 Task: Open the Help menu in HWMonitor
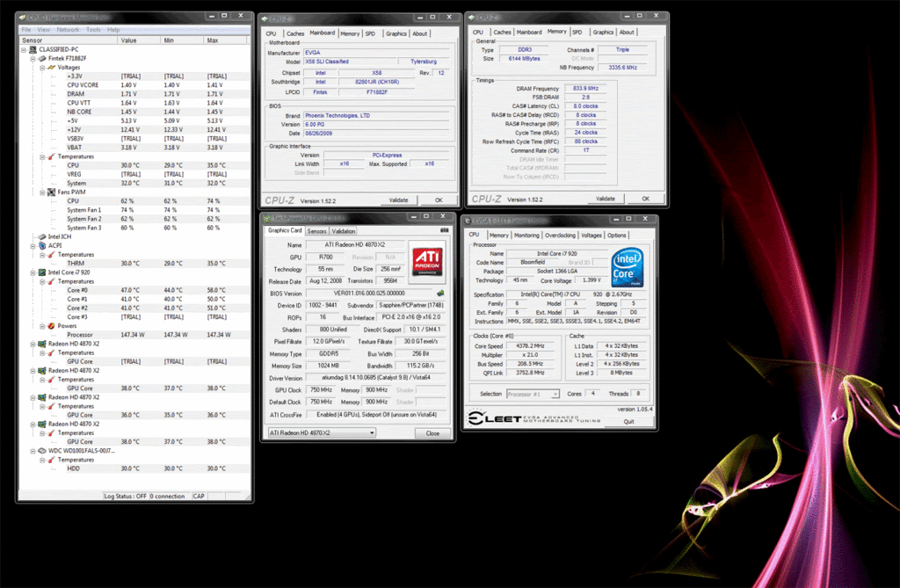click(113, 30)
